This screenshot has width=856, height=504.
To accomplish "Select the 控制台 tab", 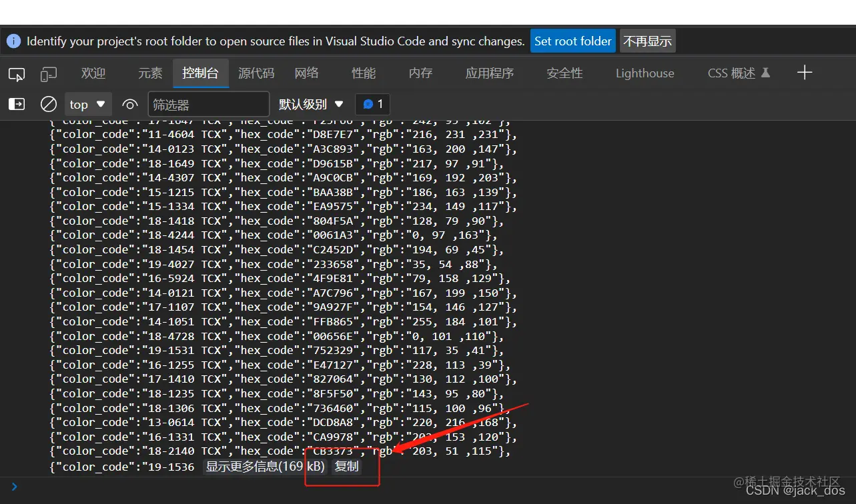I will click(200, 73).
